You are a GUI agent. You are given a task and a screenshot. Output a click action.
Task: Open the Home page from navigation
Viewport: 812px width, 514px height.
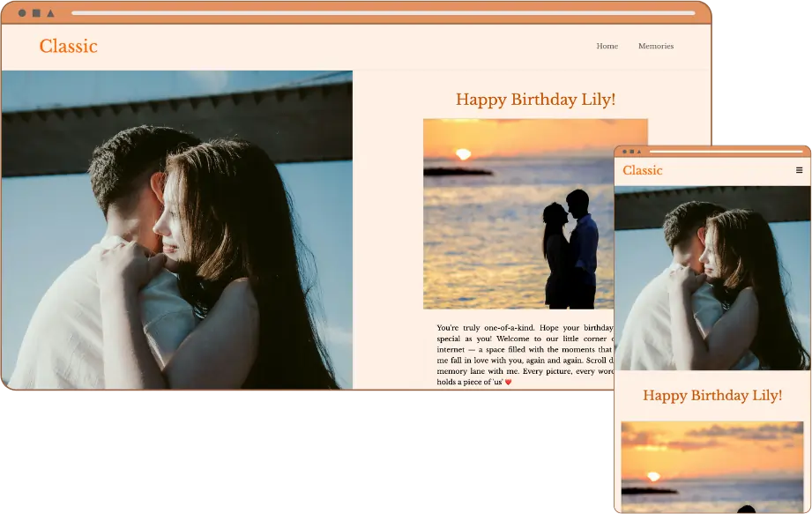[607, 46]
